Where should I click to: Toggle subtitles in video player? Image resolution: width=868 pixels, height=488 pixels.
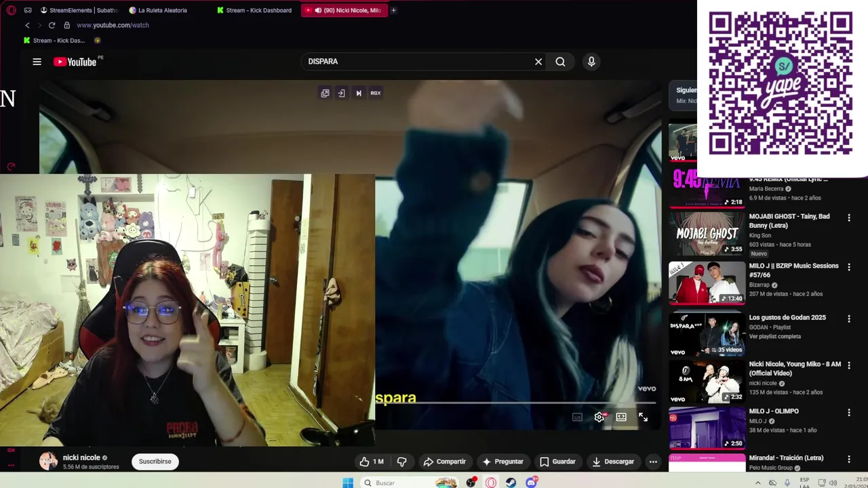pos(577,418)
